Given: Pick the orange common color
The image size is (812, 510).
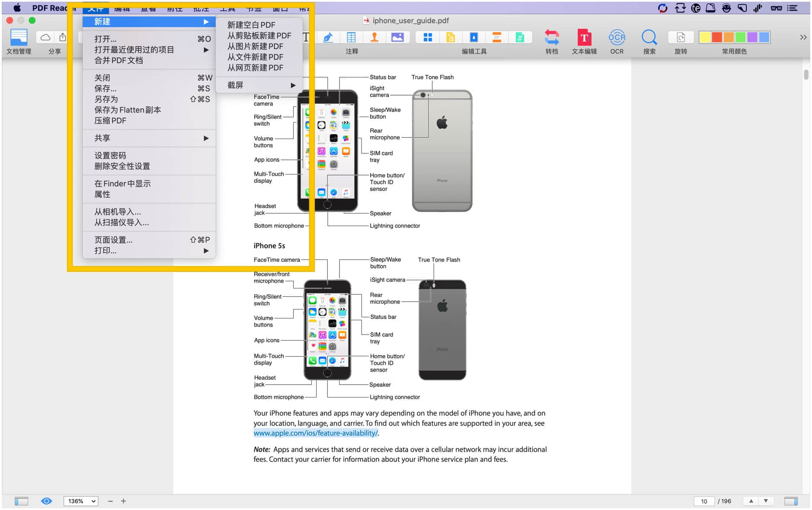Looking at the screenshot, I should tap(729, 38).
